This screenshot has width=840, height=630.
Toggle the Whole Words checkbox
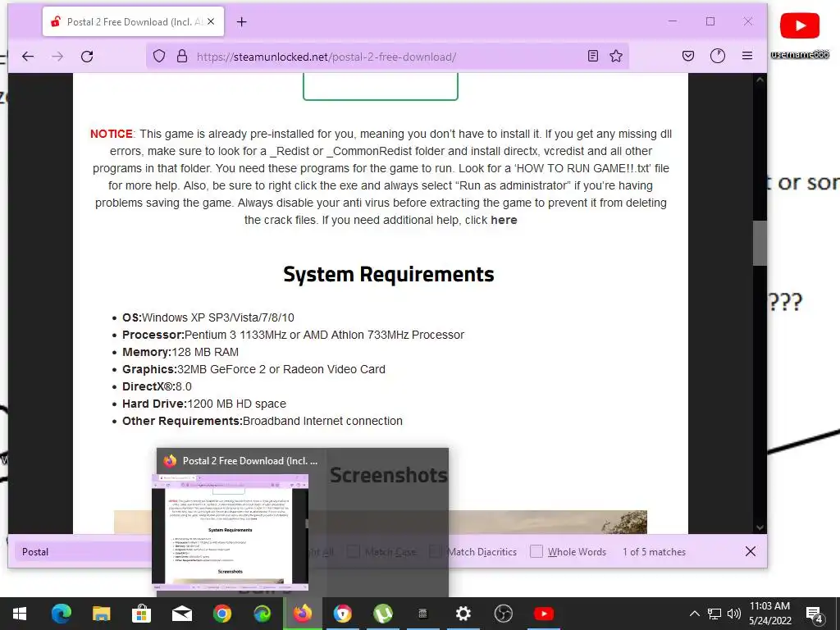coord(536,551)
